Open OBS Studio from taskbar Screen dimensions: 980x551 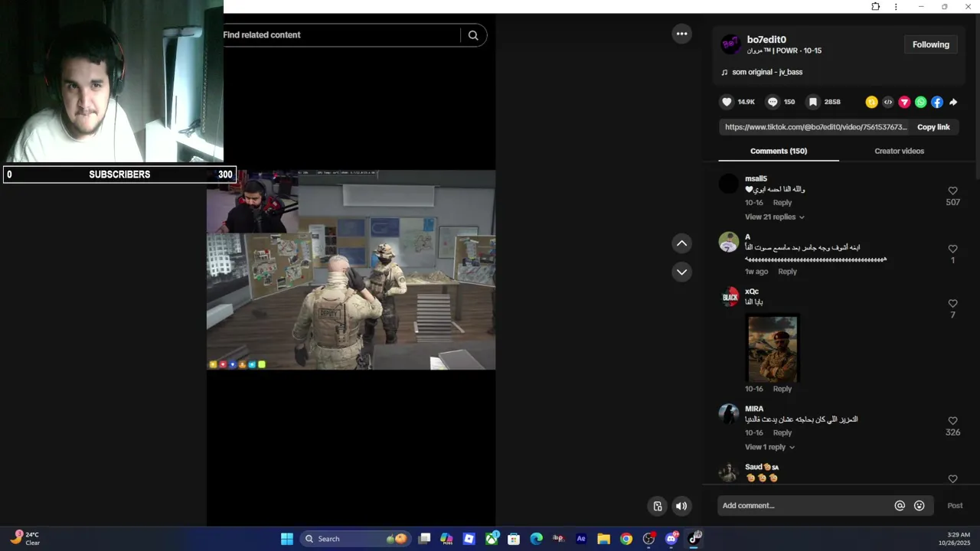[x=648, y=539]
